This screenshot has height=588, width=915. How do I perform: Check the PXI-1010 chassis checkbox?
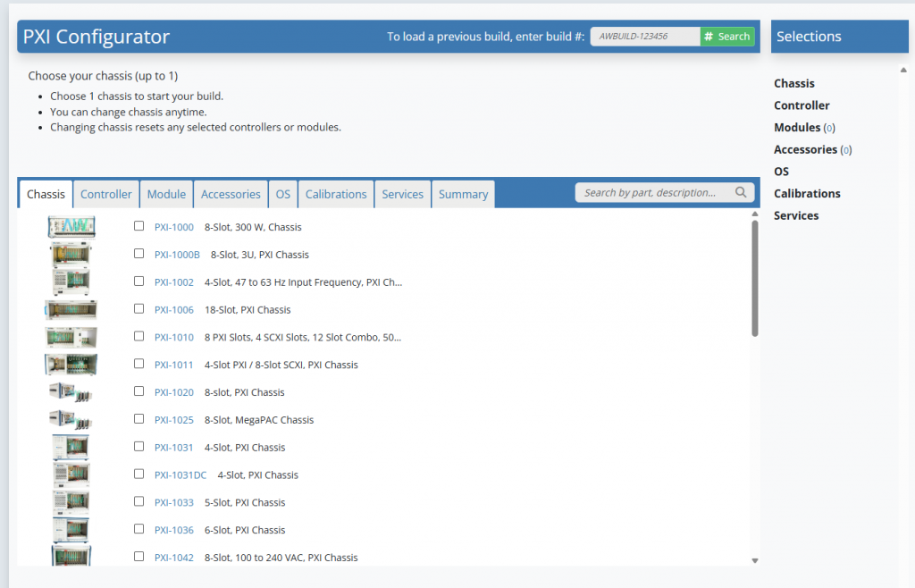pos(139,336)
